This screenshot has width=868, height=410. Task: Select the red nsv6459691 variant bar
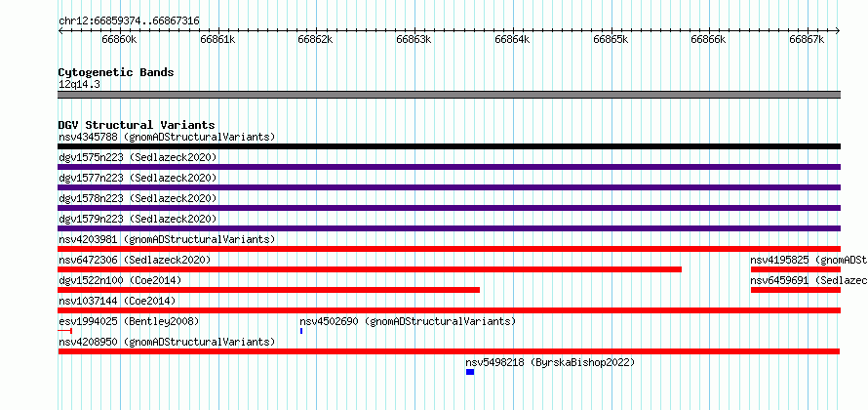point(796,290)
